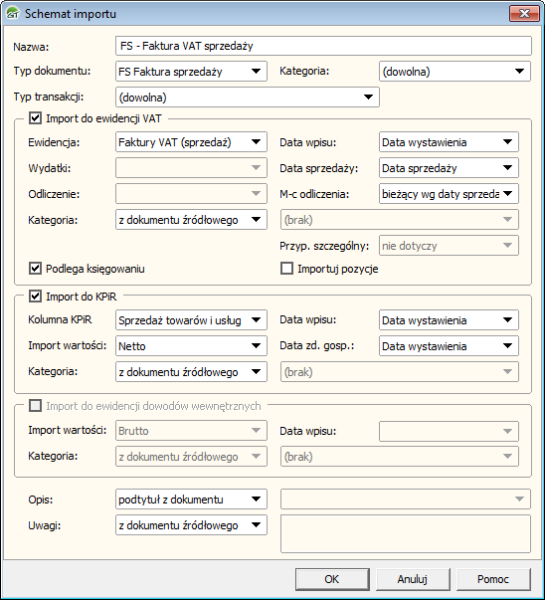Click the (brak) dropdown in dowodów wewnętrznych section

click(x=399, y=457)
